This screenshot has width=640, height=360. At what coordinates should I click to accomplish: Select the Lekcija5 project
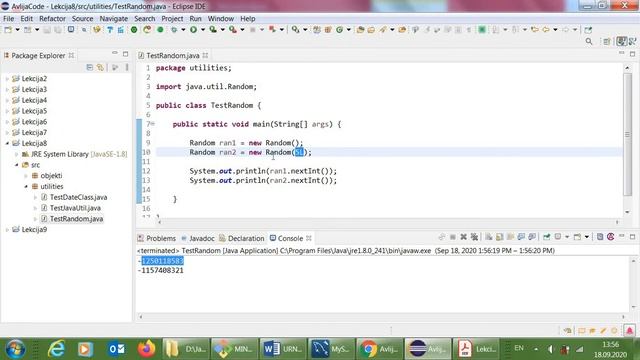34,111
